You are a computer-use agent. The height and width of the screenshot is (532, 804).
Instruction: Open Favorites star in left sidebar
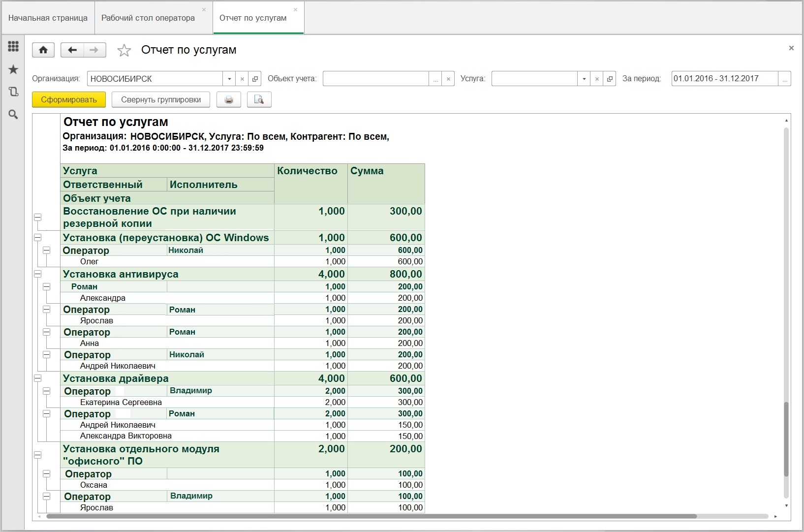[x=13, y=69]
